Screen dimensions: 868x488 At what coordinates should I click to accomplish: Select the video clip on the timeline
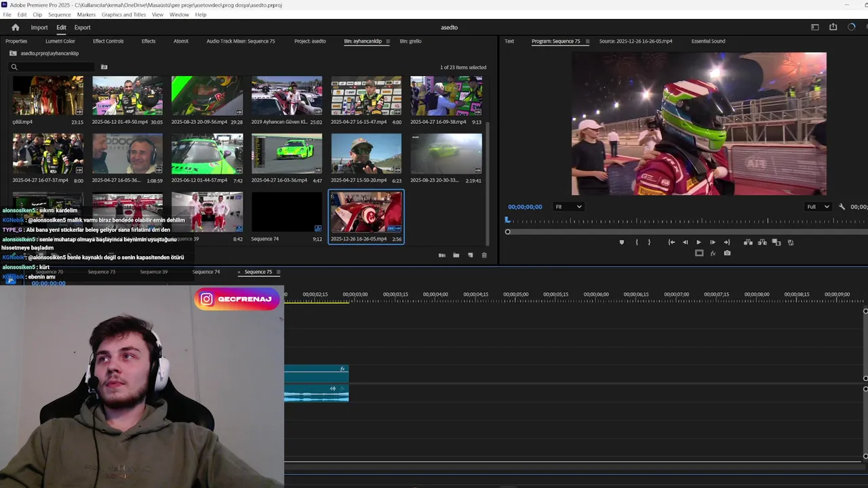pos(317,373)
